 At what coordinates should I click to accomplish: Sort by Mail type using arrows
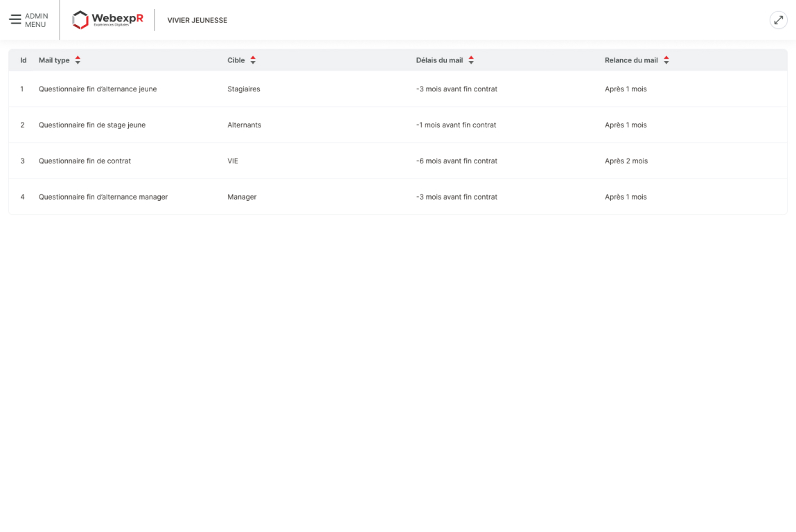(x=78, y=60)
